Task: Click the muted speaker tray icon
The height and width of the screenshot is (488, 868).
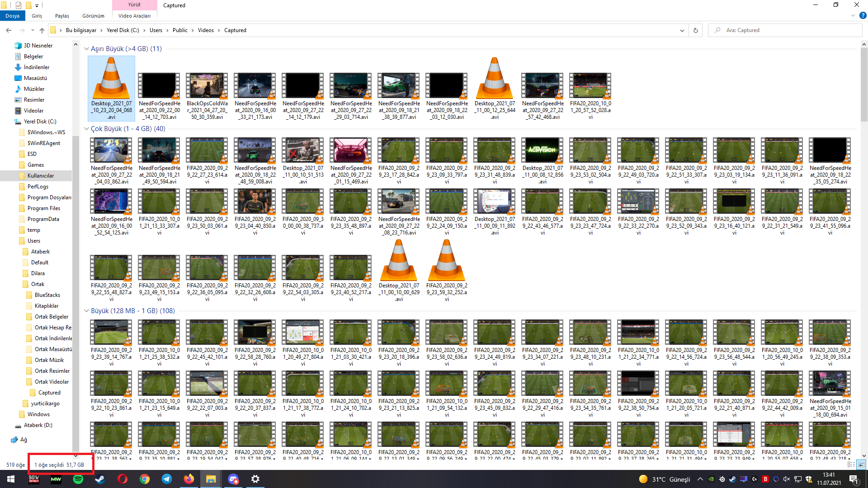Action: (787, 479)
